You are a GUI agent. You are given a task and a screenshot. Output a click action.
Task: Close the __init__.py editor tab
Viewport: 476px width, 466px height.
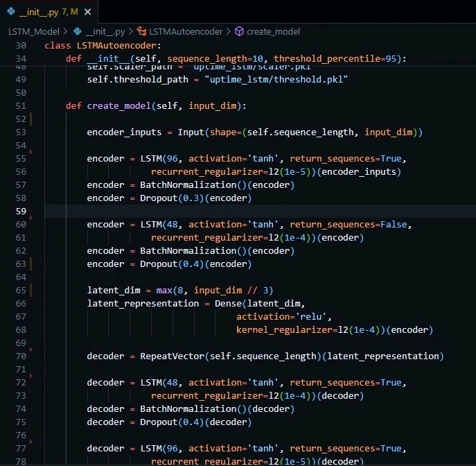(x=86, y=12)
